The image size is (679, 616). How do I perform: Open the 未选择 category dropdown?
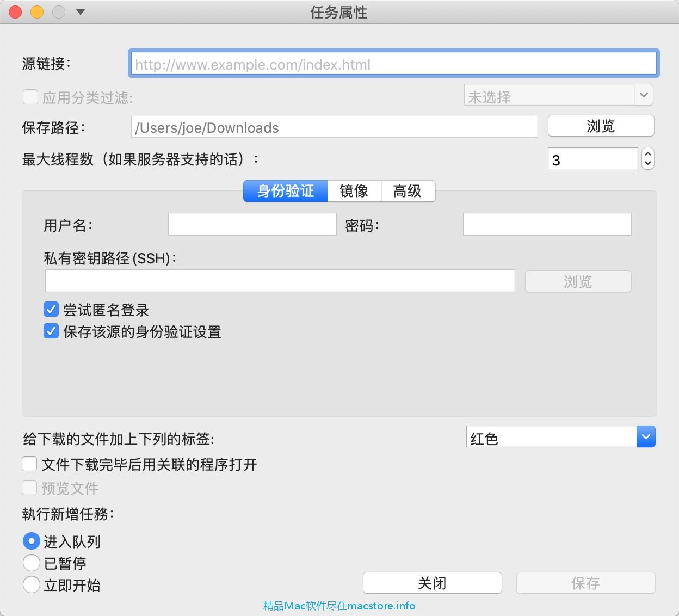pos(558,96)
